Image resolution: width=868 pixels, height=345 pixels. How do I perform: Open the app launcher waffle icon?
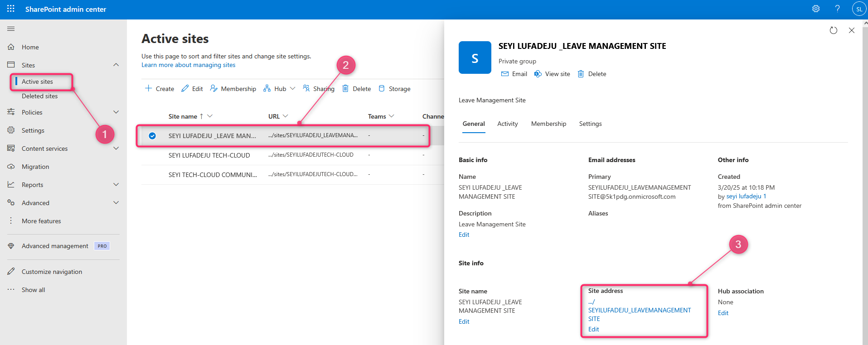click(x=11, y=9)
